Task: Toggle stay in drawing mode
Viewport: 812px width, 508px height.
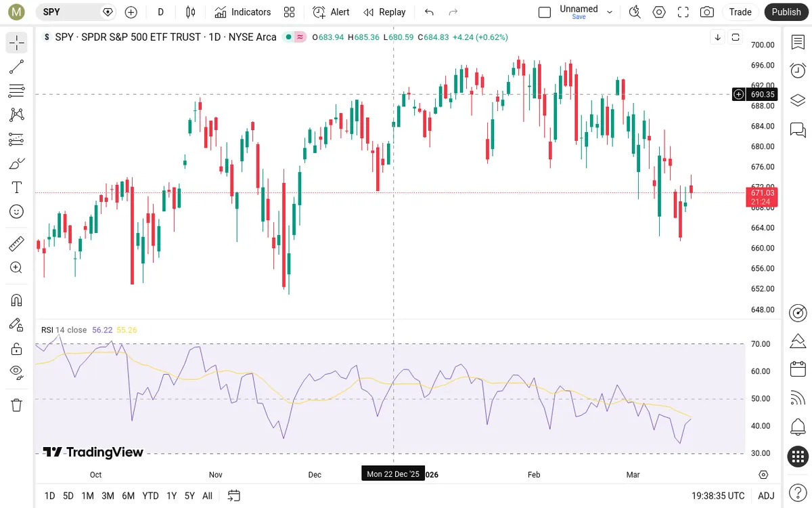Action: 17,324
